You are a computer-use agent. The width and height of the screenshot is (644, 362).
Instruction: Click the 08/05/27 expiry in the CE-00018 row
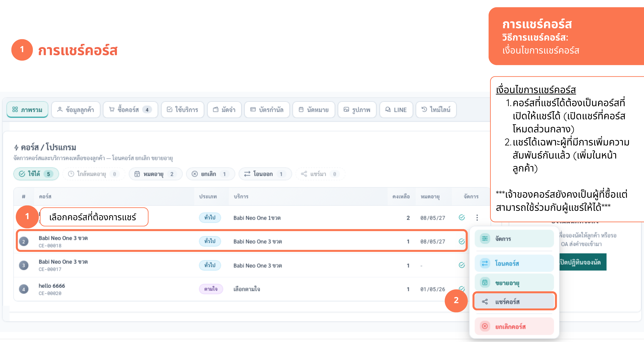tap(433, 242)
